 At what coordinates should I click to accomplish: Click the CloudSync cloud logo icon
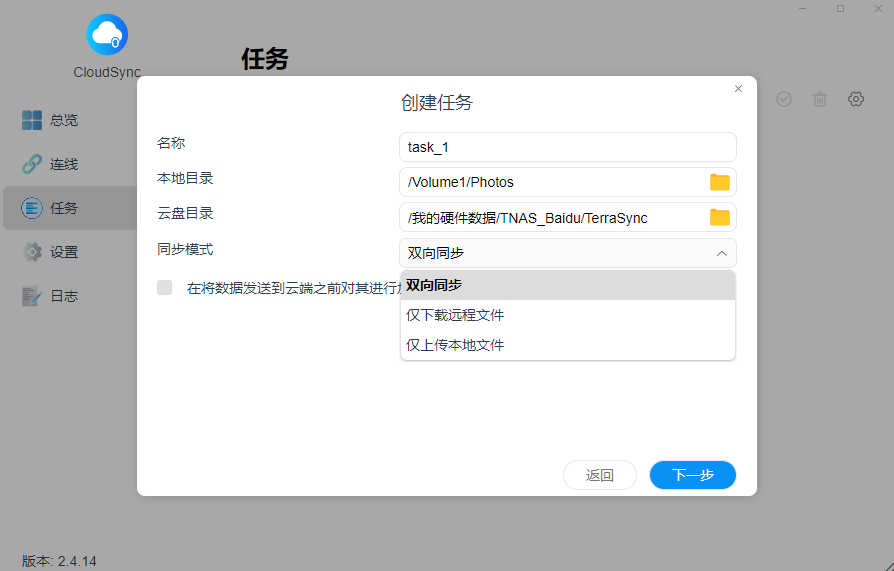107,35
